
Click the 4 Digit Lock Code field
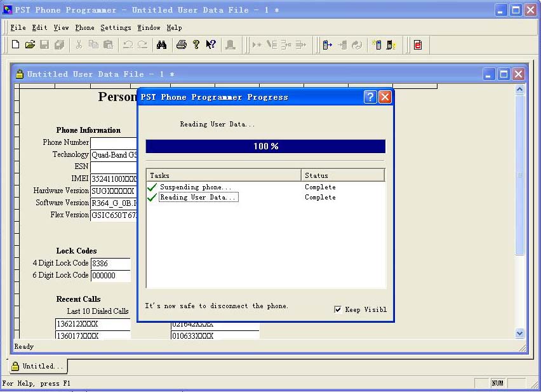pos(110,263)
